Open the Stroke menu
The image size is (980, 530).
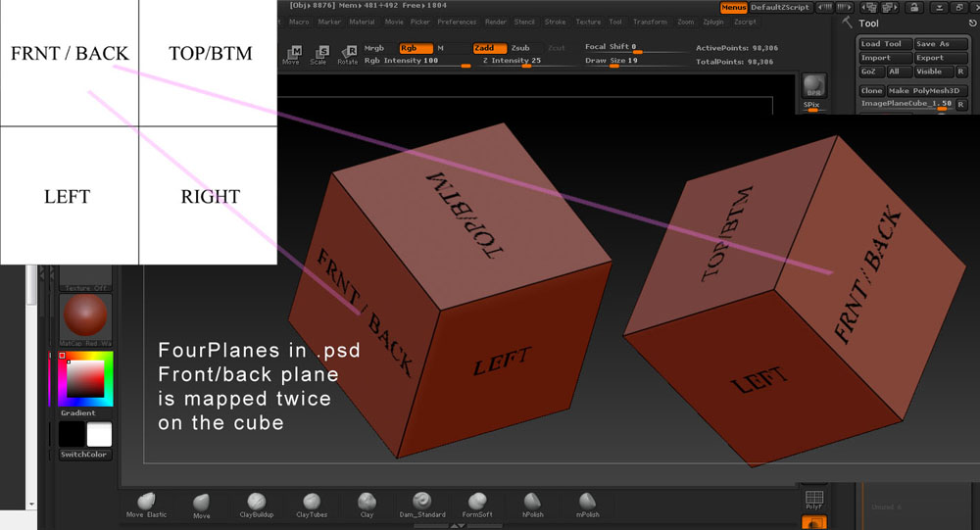point(555,22)
